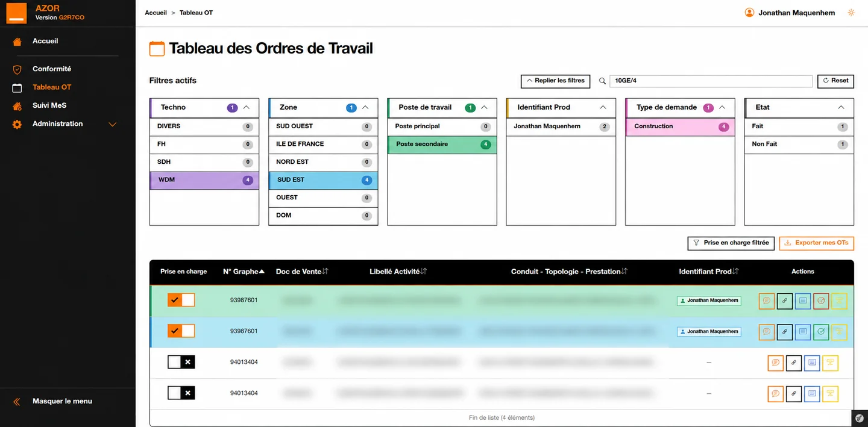Open comments for the blue-highlighted 93987601 row
The width and height of the screenshot is (868, 427).
pyautogui.click(x=767, y=331)
